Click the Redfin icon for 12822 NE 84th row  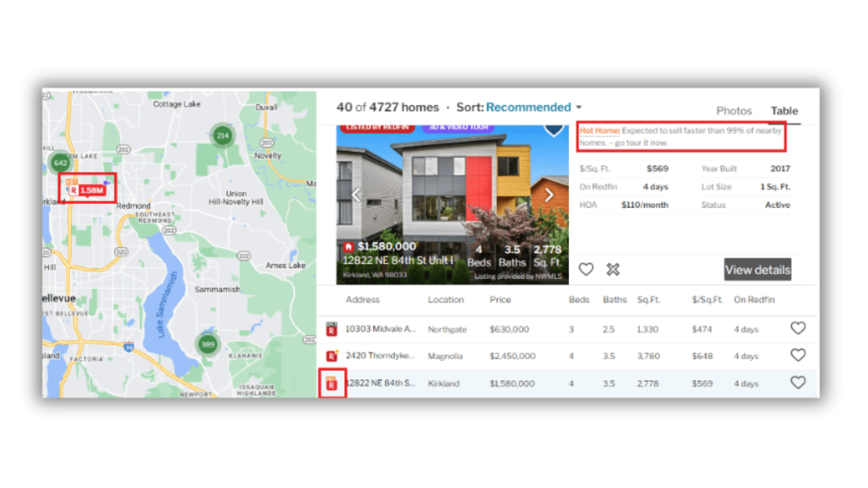[x=331, y=384]
